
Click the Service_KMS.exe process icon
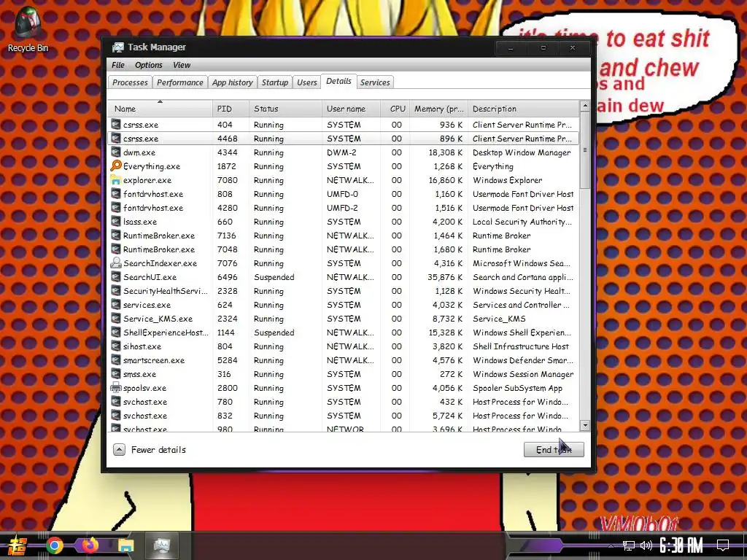(116, 319)
